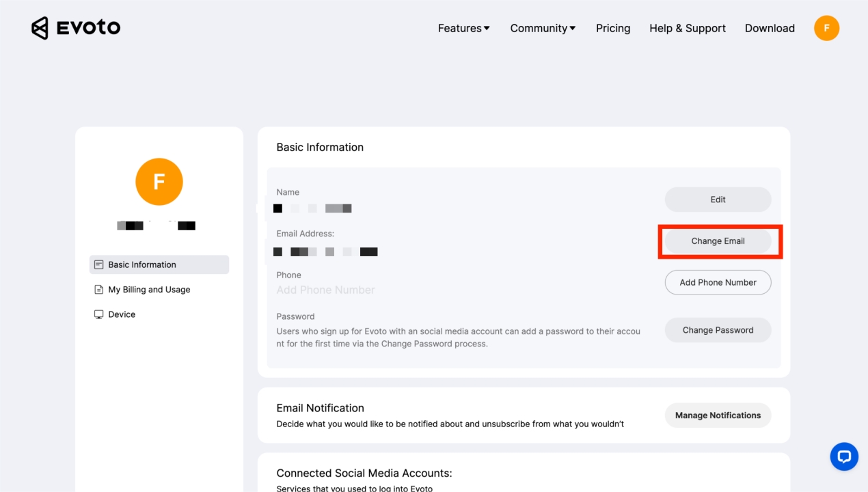Click the document icon beside My Billing and Usage
The width and height of the screenshot is (868, 492).
click(98, 290)
